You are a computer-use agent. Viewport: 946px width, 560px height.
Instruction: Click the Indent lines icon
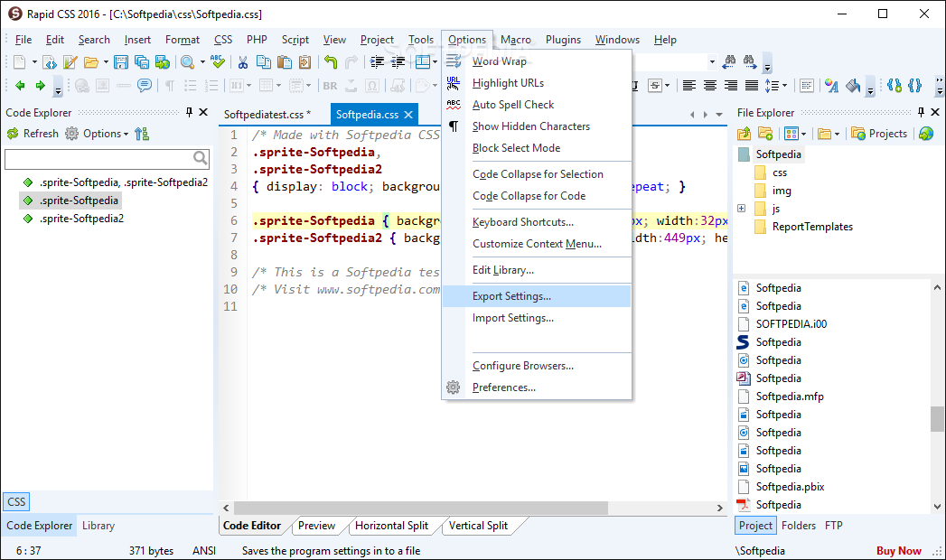[377, 62]
